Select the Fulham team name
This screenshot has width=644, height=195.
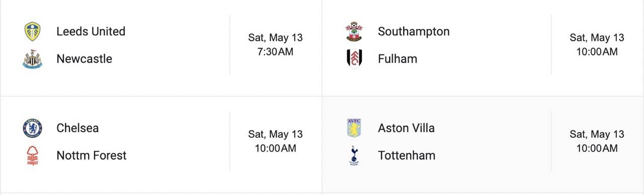pyautogui.click(x=397, y=58)
